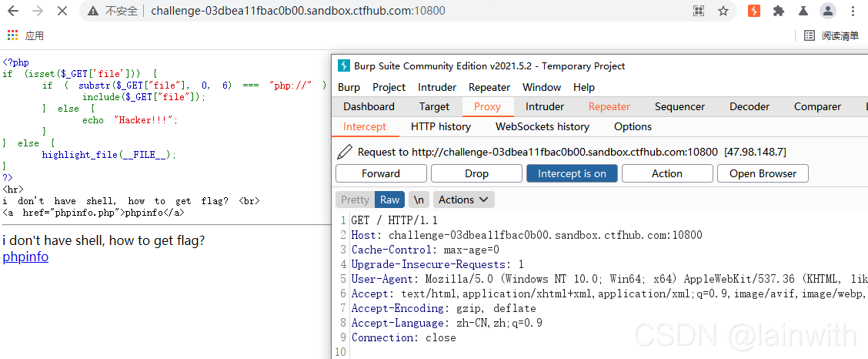Switch to the Decoder tab
Viewport: 868px width, 359px height.
pyautogui.click(x=749, y=106)
